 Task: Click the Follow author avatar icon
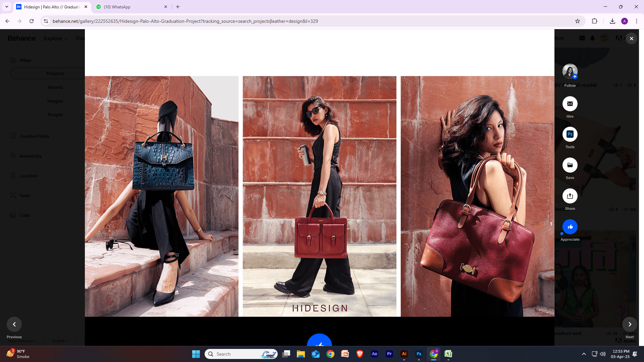570,71
